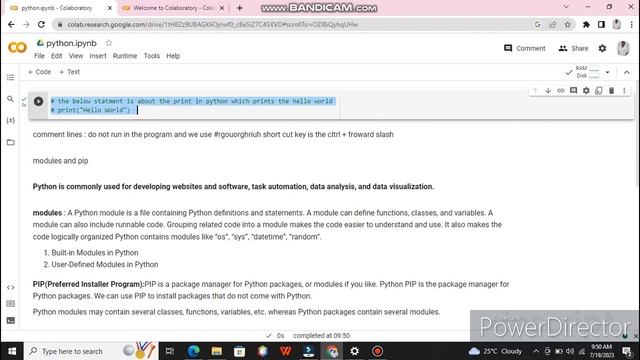This screenshot has width=640, height=360.
Task: Move cell up with arrow icon
Action: 535,91
